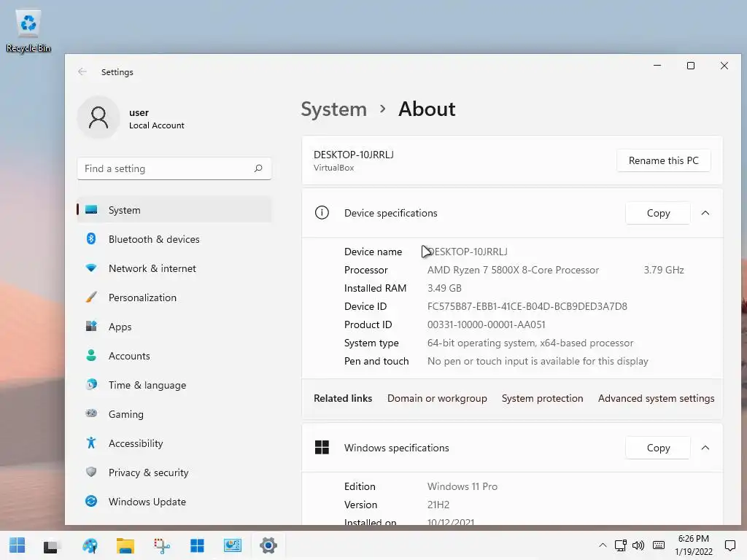Image resolution: width=747 pixels, height=560 pixels.
Task: Open Time & language settings
Action: (174, 385)
